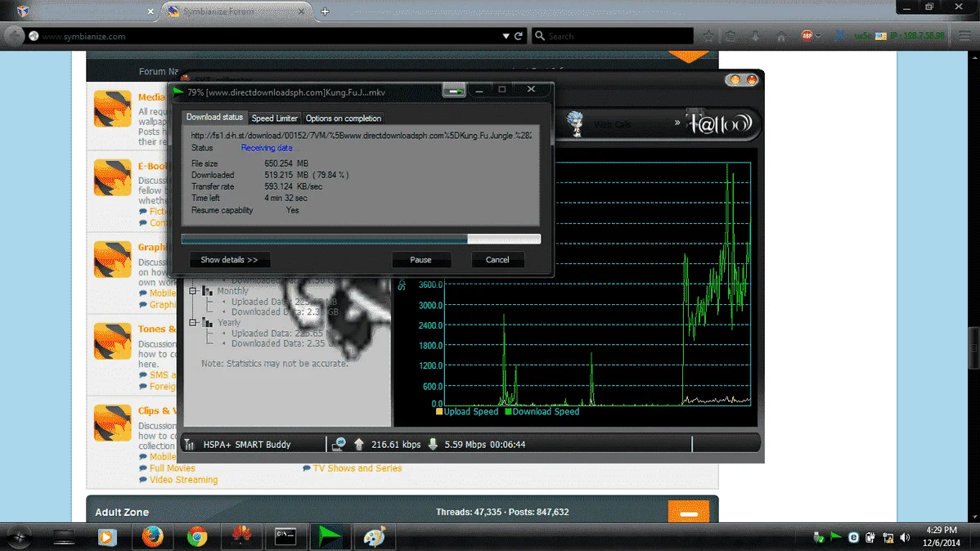Open the Adblock Plus dropdown arrow
This screenshot has width=980, height=551.
coord(818,36)
